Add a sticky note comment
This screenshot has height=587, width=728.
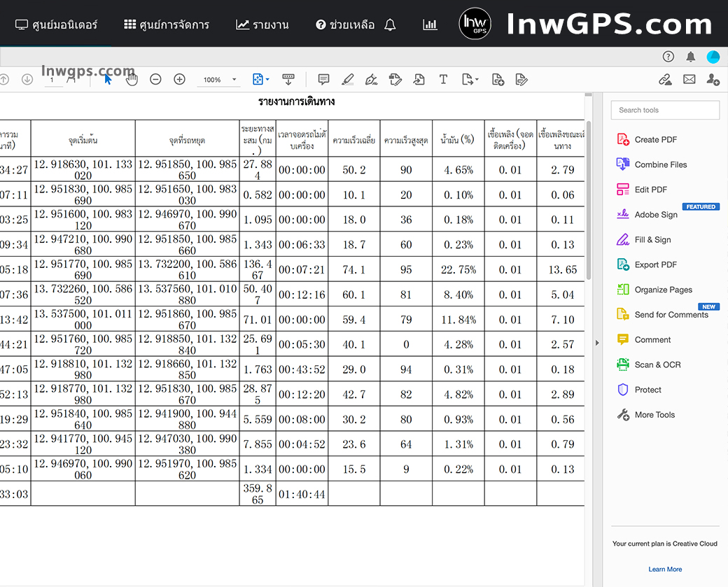click(x=323, y=79)
